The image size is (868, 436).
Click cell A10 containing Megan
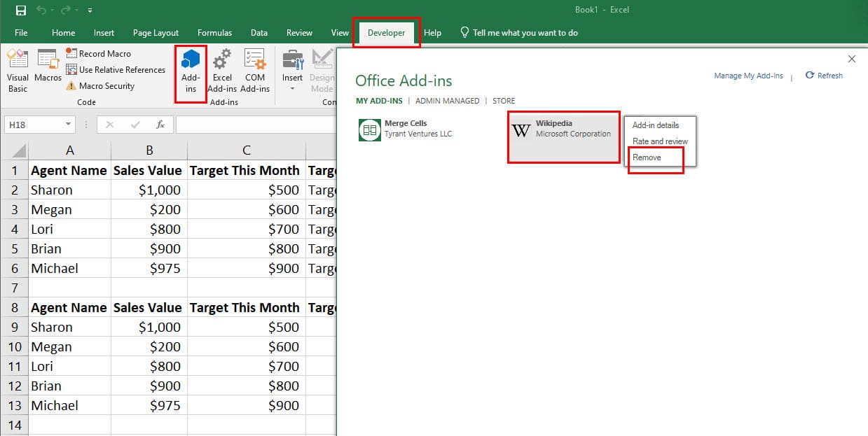tap(69, 346)
